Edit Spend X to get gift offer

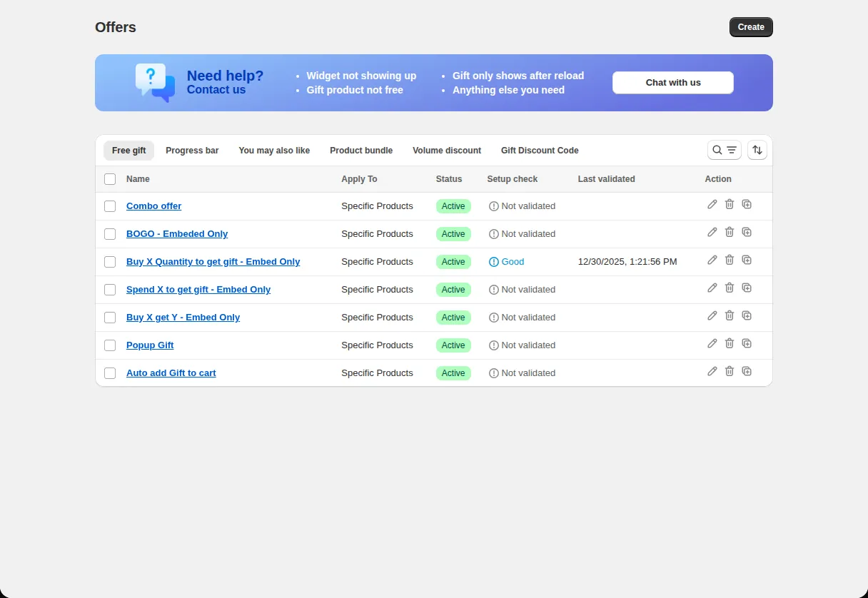pos(712,288)
